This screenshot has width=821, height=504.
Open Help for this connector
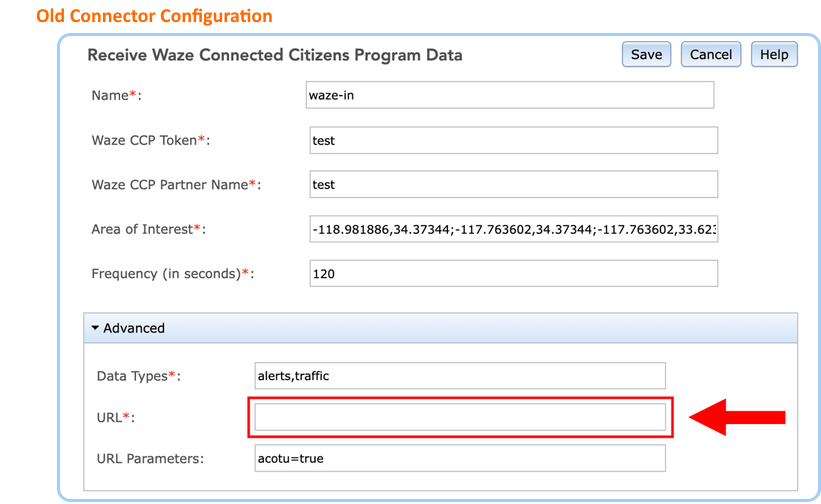tap(774, 55)
